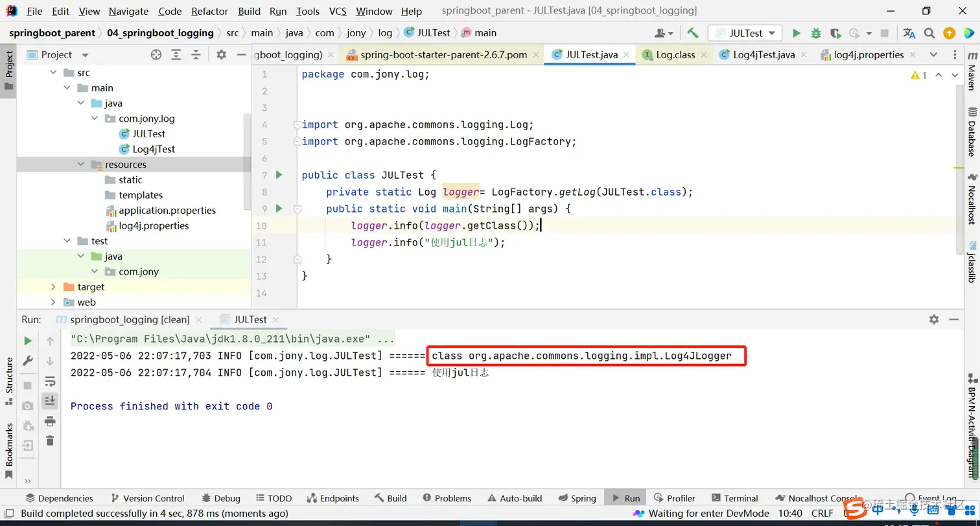Open Project panel gear options

coord(221,55)
